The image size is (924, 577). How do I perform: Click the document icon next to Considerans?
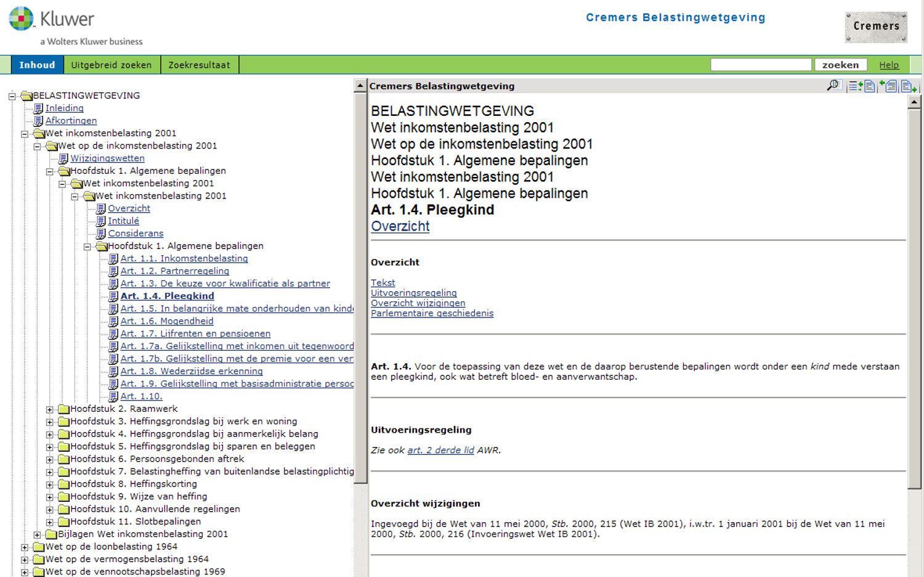tap(101, 234)
